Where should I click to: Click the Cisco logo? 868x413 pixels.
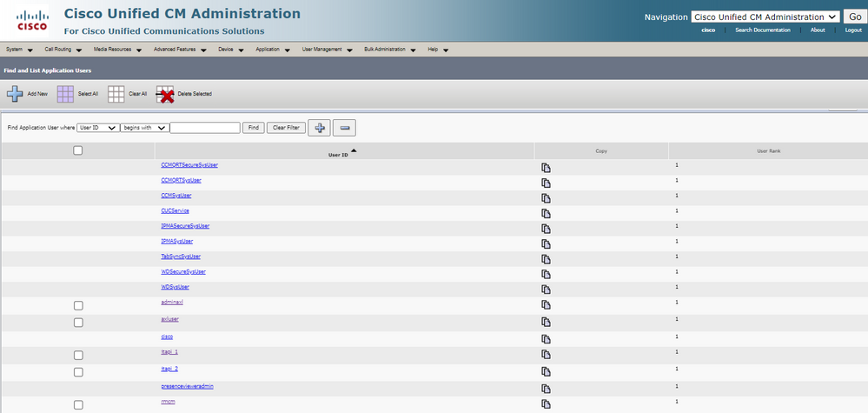tap(32, 21)
